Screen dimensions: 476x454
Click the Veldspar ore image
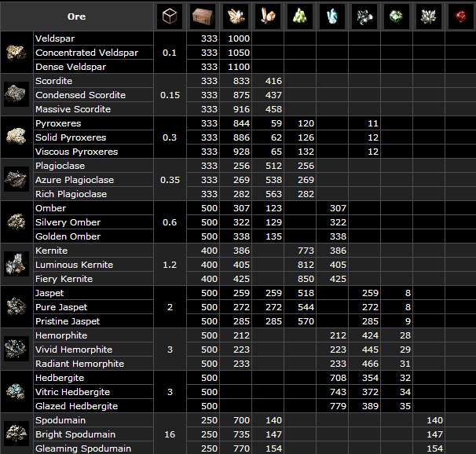coord(16,53)
